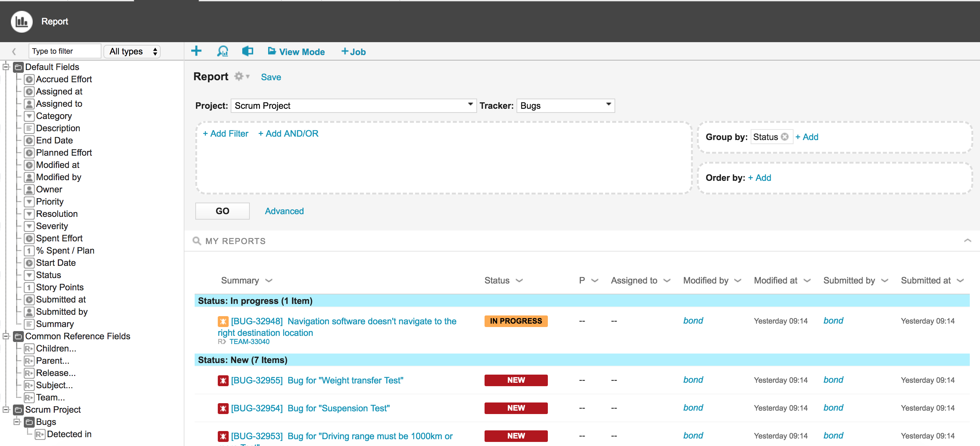
Task: Click the BUG-32954 red bug icon
Action: [223, 408]
